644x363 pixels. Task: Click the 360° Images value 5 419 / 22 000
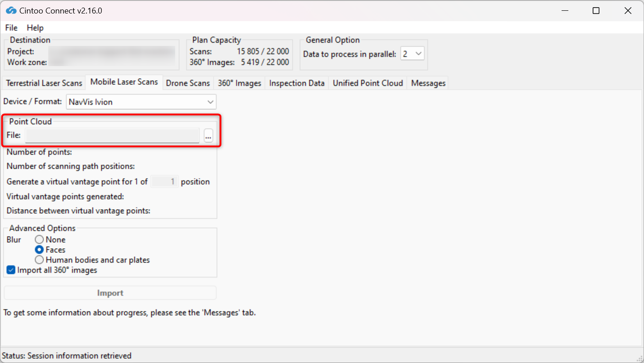pos(265,62)
